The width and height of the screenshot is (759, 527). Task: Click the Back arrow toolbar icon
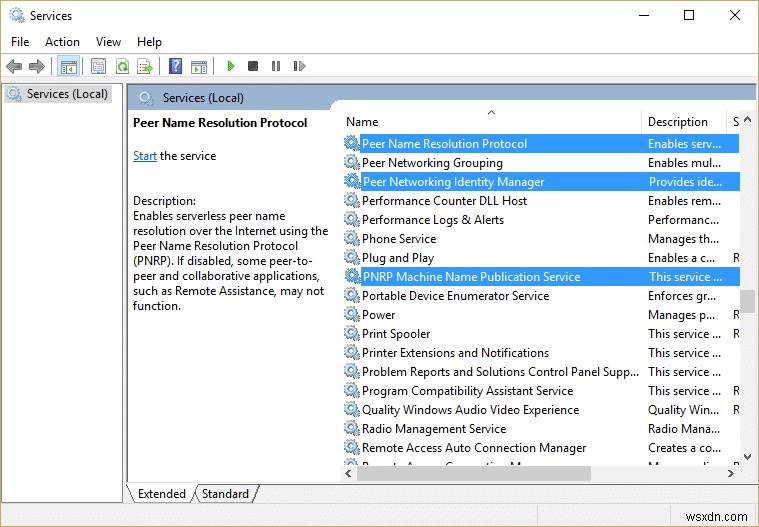tap(14, 66)
